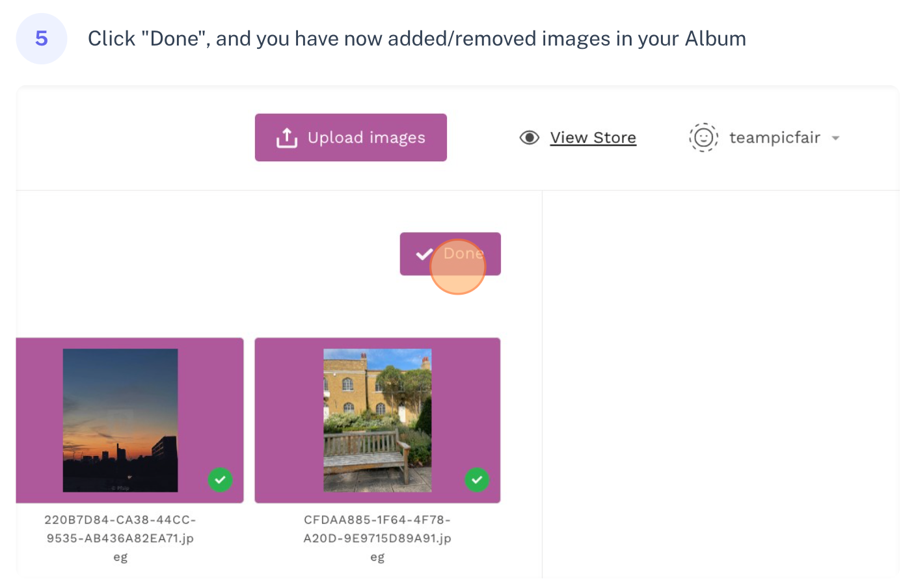This screenshot has width=916, height=588.
Task: Click the purple tile around sunset image
Action: pyautogui.click(x=129, y=420)
